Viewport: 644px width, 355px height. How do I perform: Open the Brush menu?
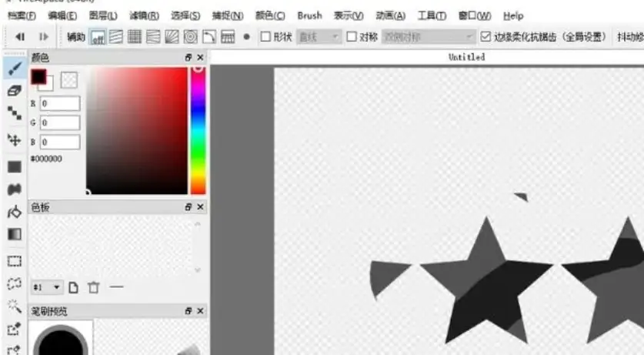click(x=309, y=15)
